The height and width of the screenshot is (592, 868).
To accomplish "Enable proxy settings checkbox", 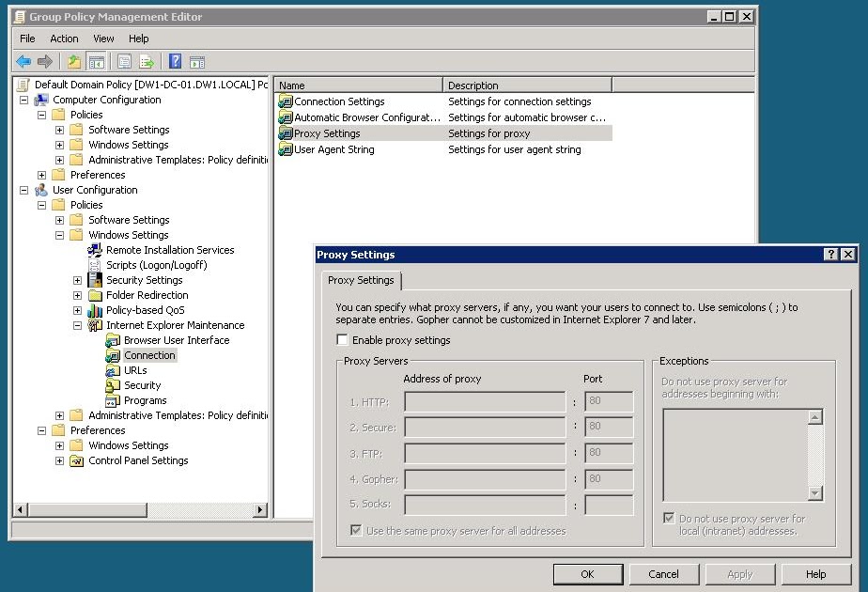I will pos(342,339).
